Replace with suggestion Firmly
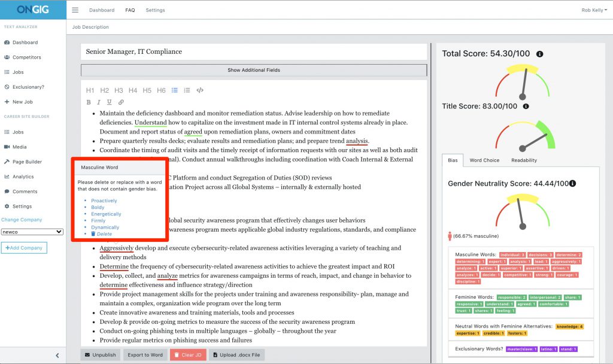The image size is (613, 364). tap(98, 220)
